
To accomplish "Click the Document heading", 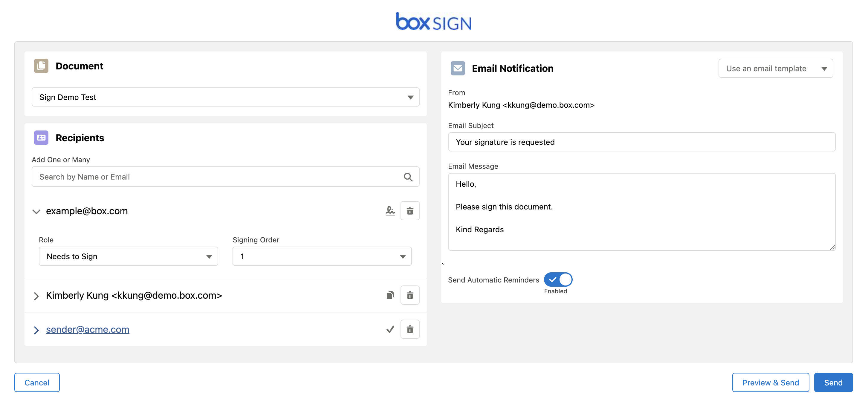I will (79, 66).
